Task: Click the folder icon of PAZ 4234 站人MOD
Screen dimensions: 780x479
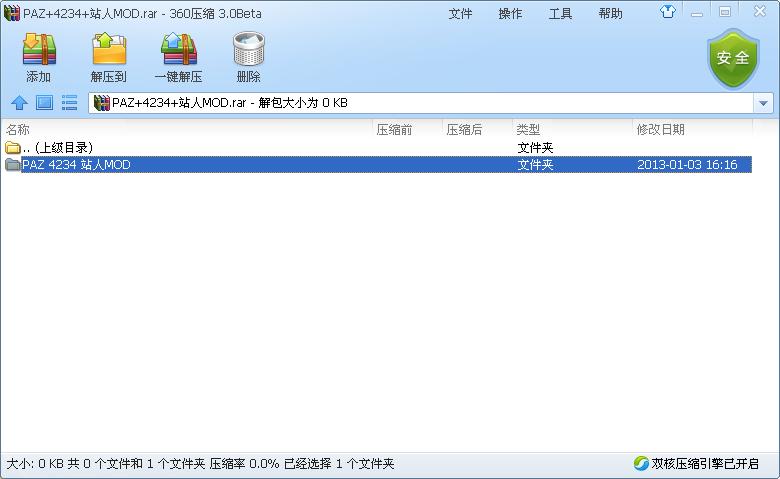Action: click(12, 165)
